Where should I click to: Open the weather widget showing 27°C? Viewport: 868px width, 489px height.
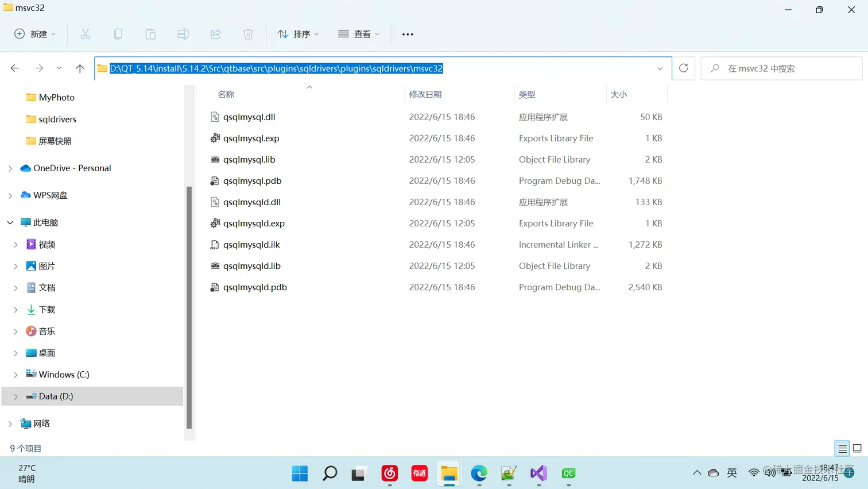click(x=26, y=473)
